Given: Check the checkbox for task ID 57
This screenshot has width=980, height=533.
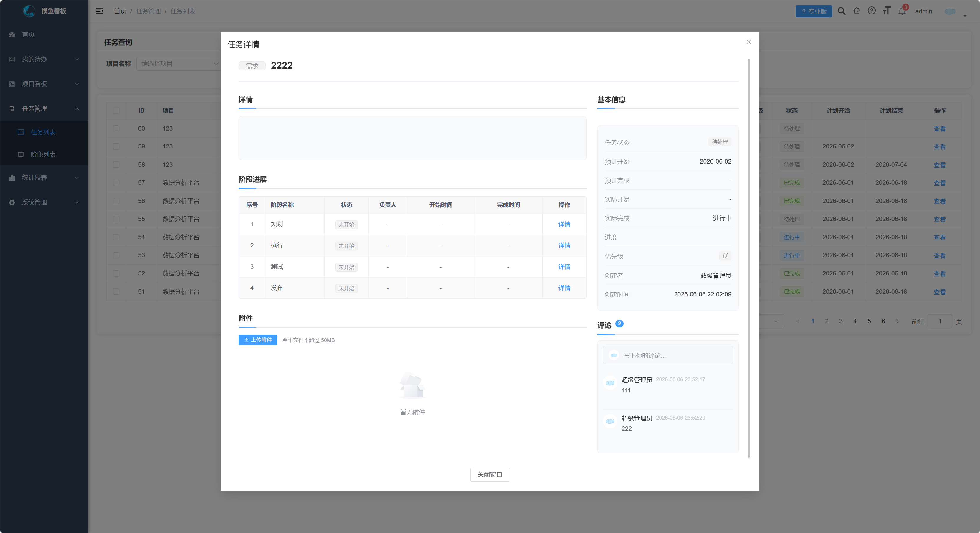Looking at the screenshot, I should 116,183.
